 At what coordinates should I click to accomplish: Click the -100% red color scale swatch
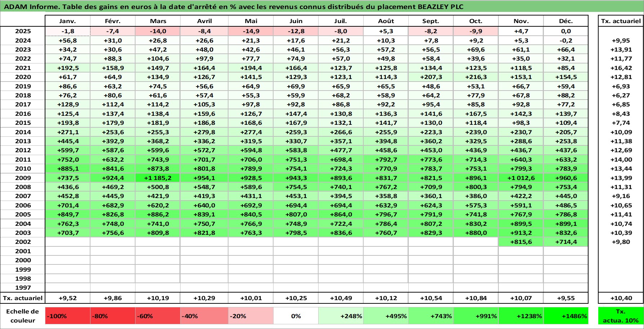coord(67,316)
